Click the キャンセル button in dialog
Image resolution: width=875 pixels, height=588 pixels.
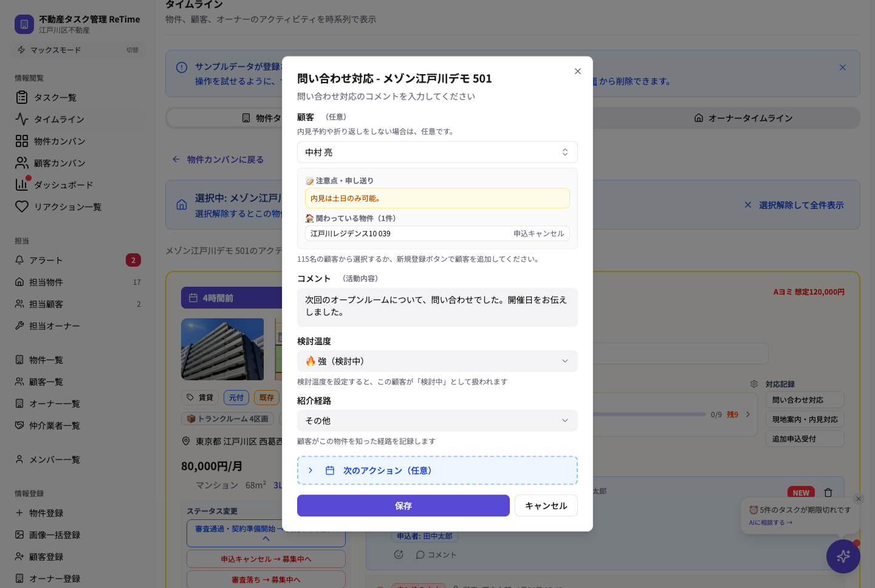[546, 506]
